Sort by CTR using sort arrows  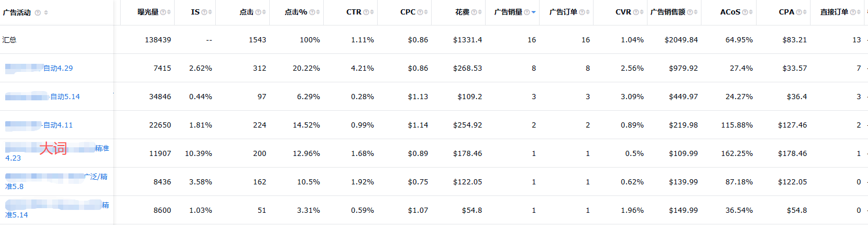(372, 12)
